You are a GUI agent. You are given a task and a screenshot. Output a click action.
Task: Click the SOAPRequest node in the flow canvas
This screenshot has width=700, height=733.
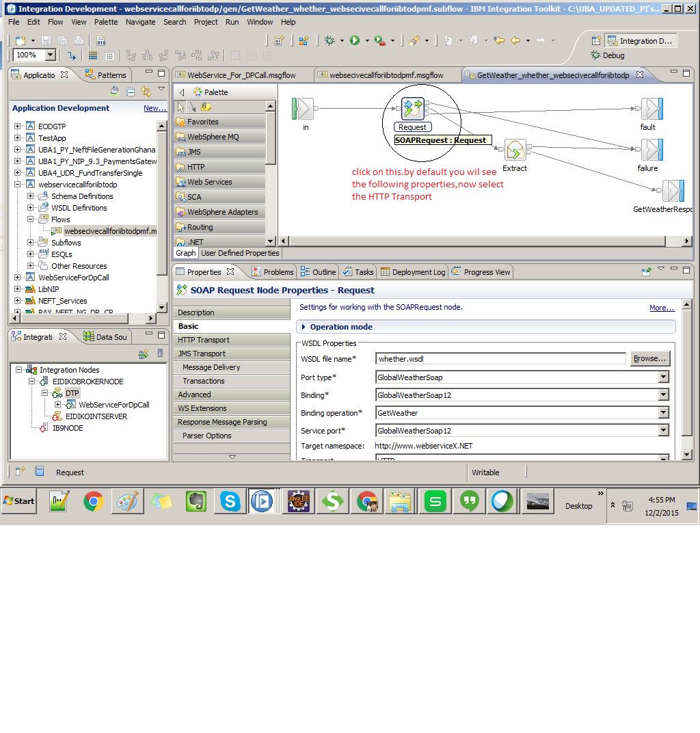(413, 107)
